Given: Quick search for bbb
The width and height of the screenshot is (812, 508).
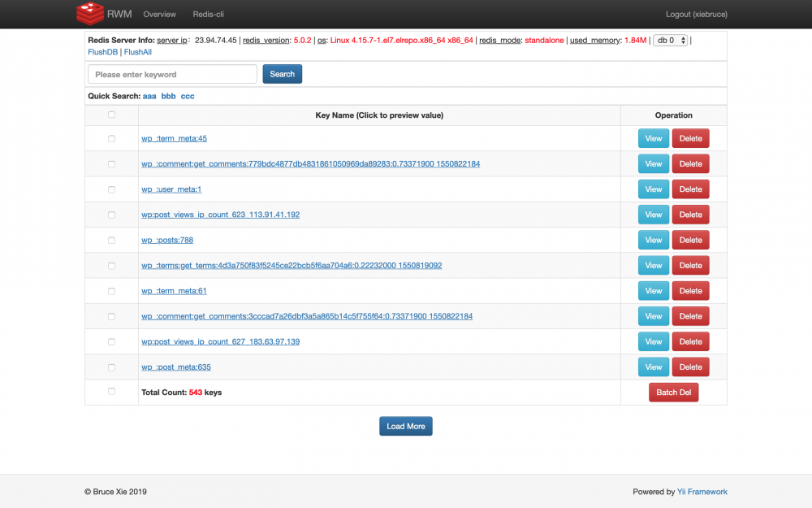Looking at the screenshot, I should [168, 96].
